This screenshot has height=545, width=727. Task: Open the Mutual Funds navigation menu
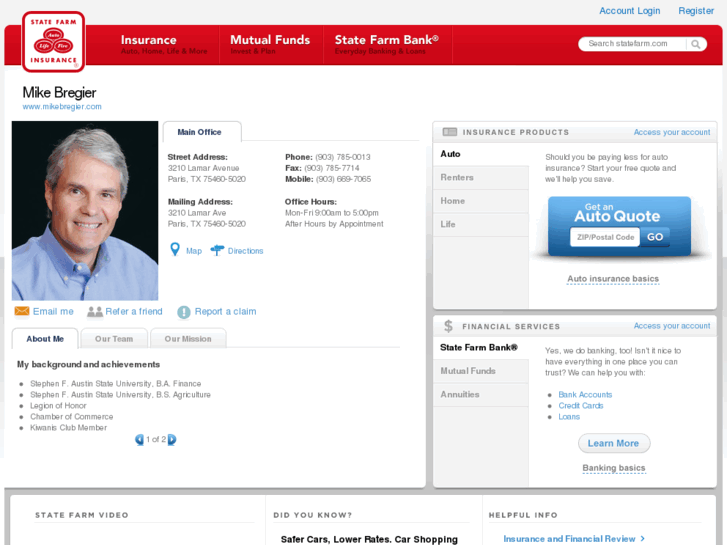pyautogui.click(x=271, y=45)
